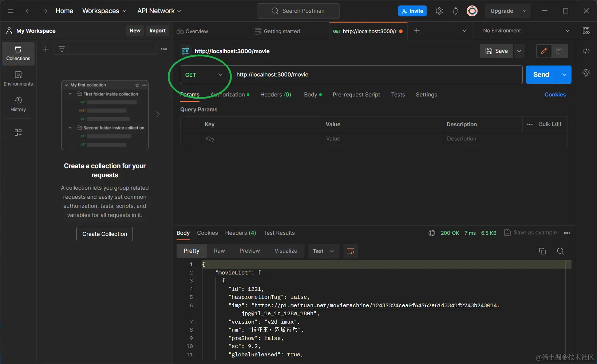Image resolution: width=597 pixels, height=364 pixels.
Task: Click the filter collections icon
Action: click(62, 49)
